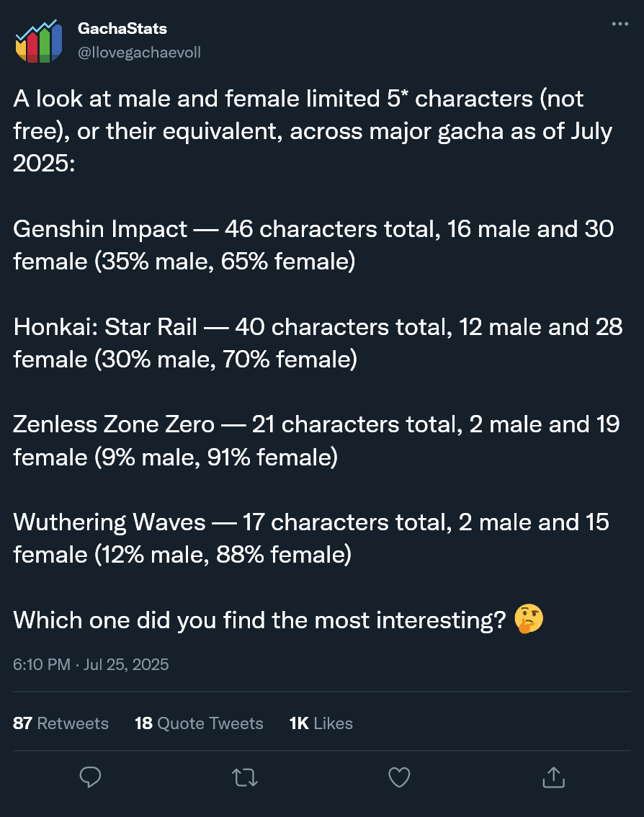The image size is (644, 817).
Task: Share the tweet via the share icon
Action: [x=551, y=777]
